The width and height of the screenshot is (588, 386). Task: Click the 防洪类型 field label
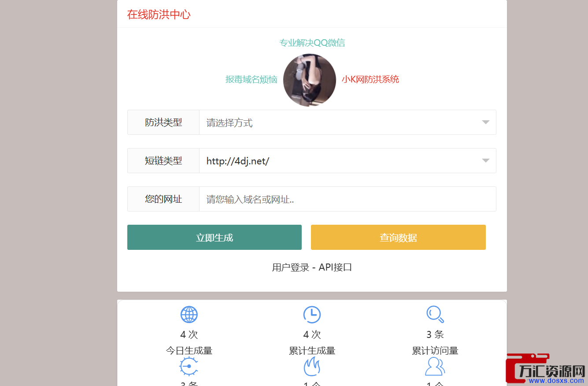(x=163, y=122)
